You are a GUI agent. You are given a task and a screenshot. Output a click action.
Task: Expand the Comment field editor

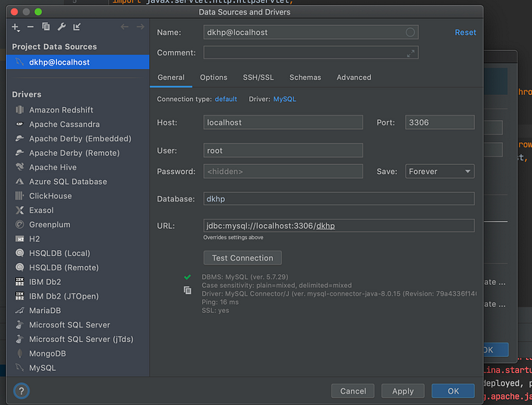tap(410, 53)
